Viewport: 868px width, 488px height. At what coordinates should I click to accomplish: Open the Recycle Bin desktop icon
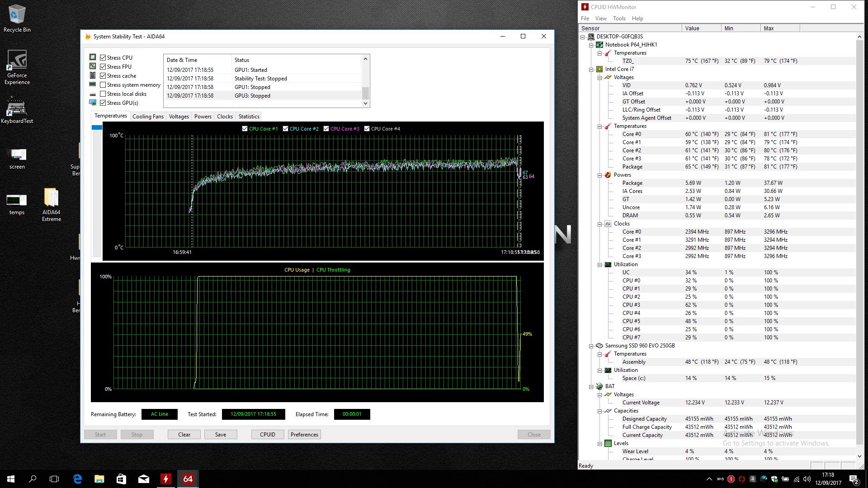pos(17,18)
